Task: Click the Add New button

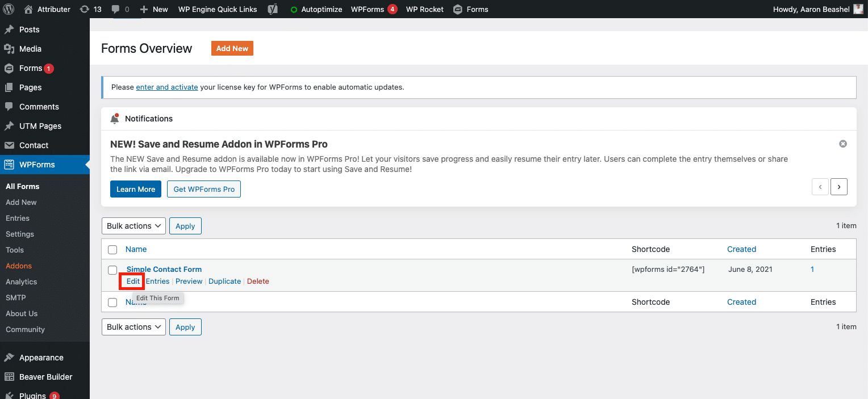Action: click(232, 48)
